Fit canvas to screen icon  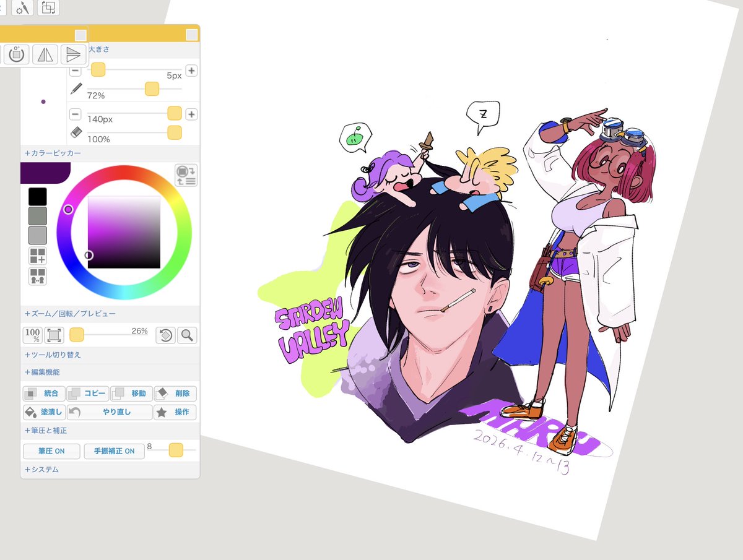click(54, 335)
